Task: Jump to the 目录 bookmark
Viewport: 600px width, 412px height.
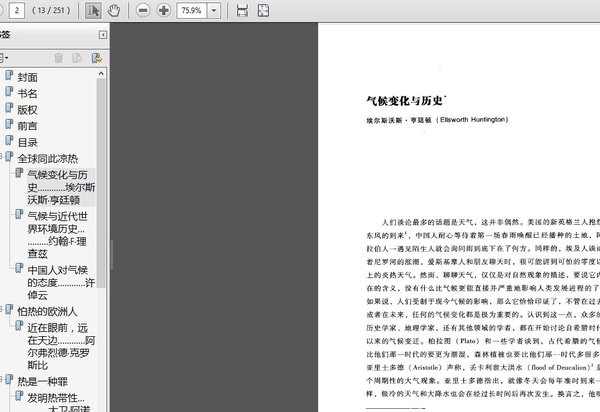Action: 27,142
